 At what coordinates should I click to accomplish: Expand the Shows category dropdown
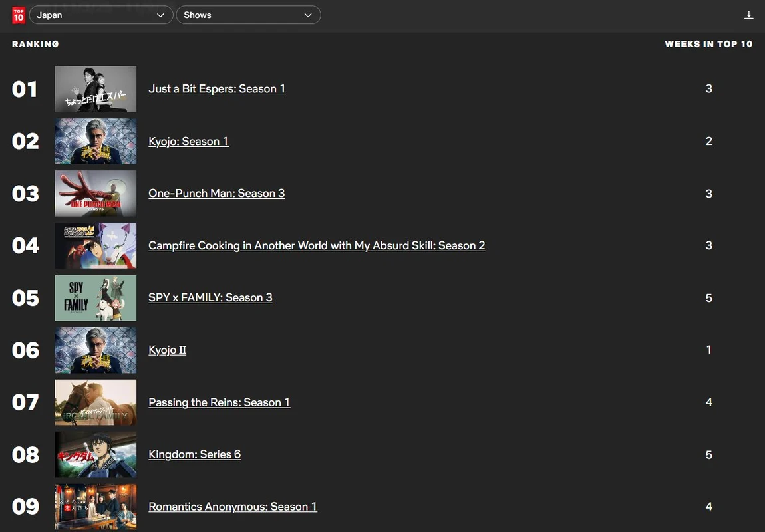[x=248, y=15]
